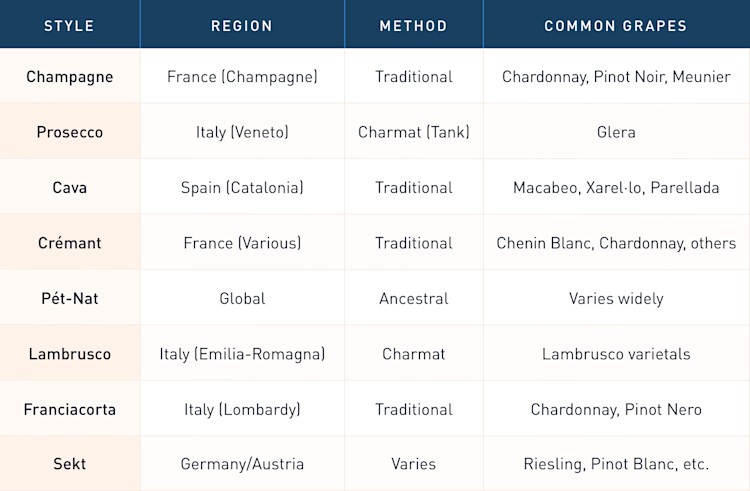Click the Pét-Nat style cell
This screenshot has width=750, height=491.
(70, 298)
